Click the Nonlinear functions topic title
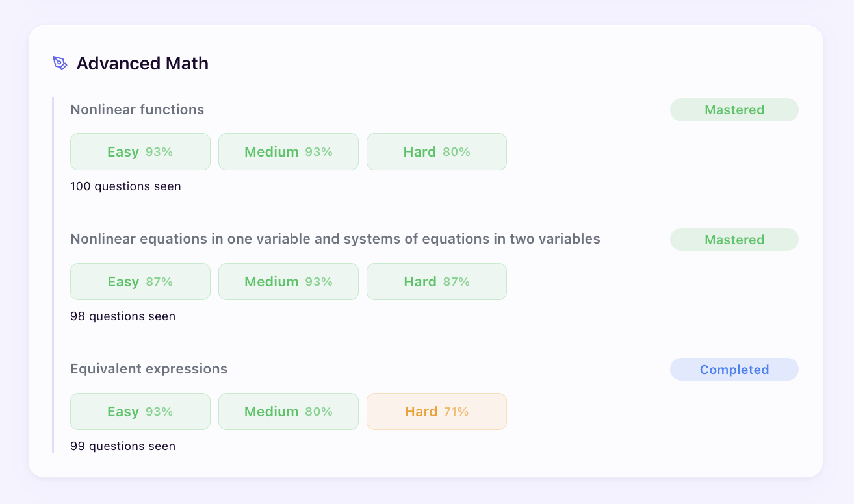The image size is (854, 504). pos(137,109)
